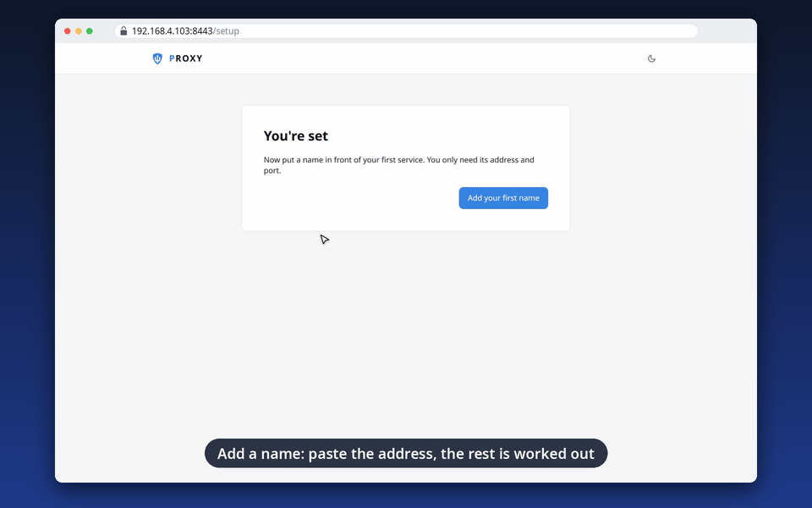Maximize the window using the green button

point(90,31)
